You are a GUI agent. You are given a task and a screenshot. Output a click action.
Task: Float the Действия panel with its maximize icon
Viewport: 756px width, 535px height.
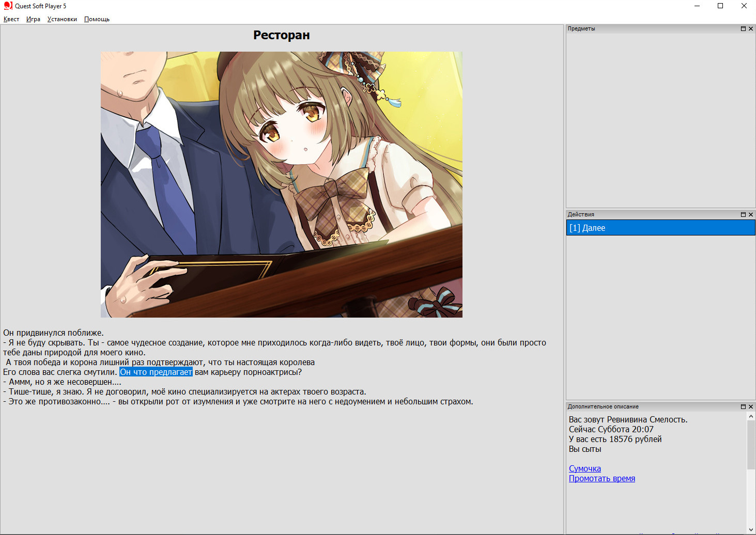click(743, 214)
